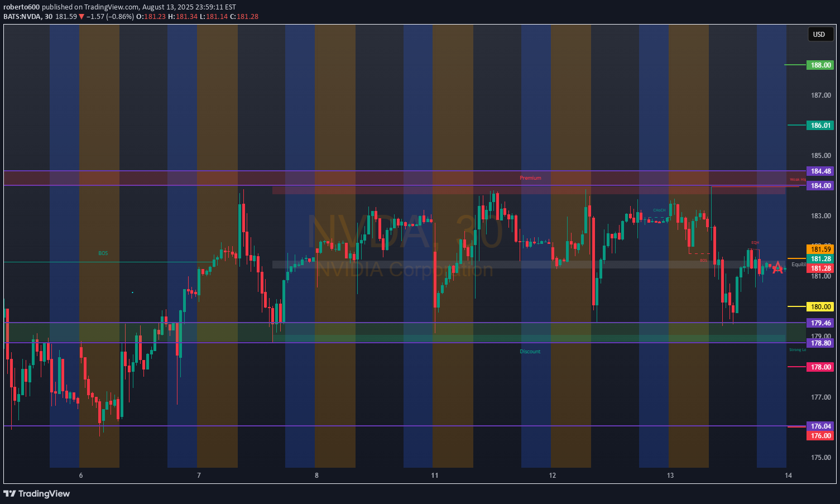Select the purple 184.48 price label
The image size is (840, 504).
(820, 171)
